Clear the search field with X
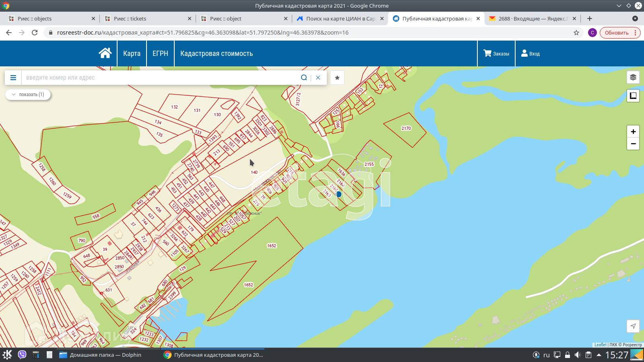The width and height of the screenshot is (644, 362). pyautogui.click(x=318, y=78)
